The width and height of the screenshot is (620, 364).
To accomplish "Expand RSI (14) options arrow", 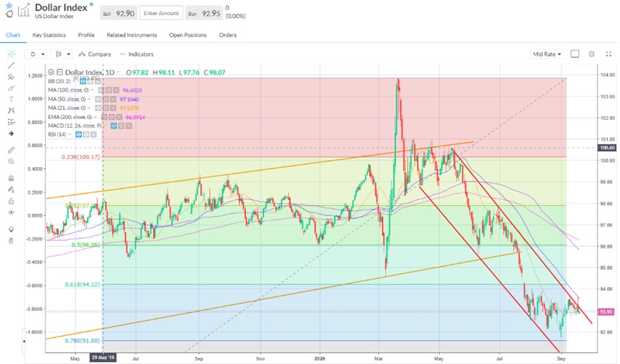I will click(x=70, y=135).
